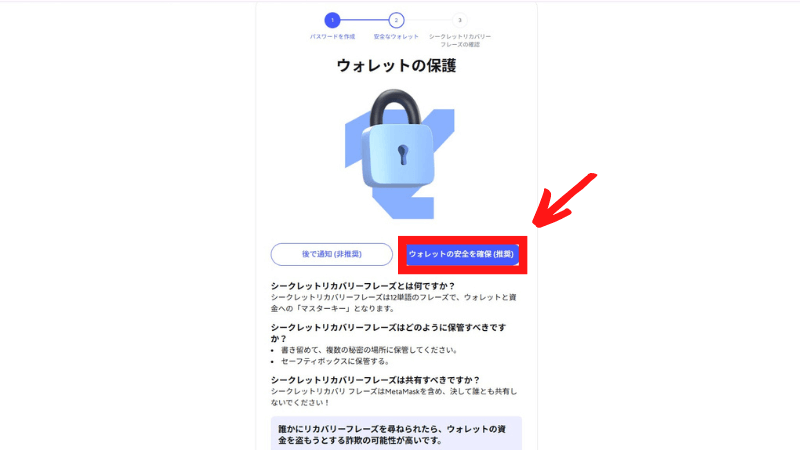Select the 安全なウォレット step label

tap(396, 37)
